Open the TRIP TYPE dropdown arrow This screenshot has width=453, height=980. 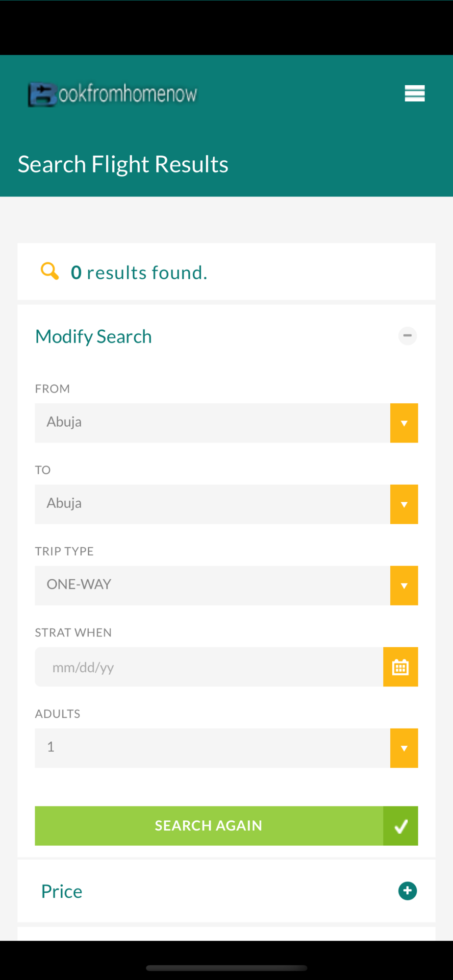404,586
